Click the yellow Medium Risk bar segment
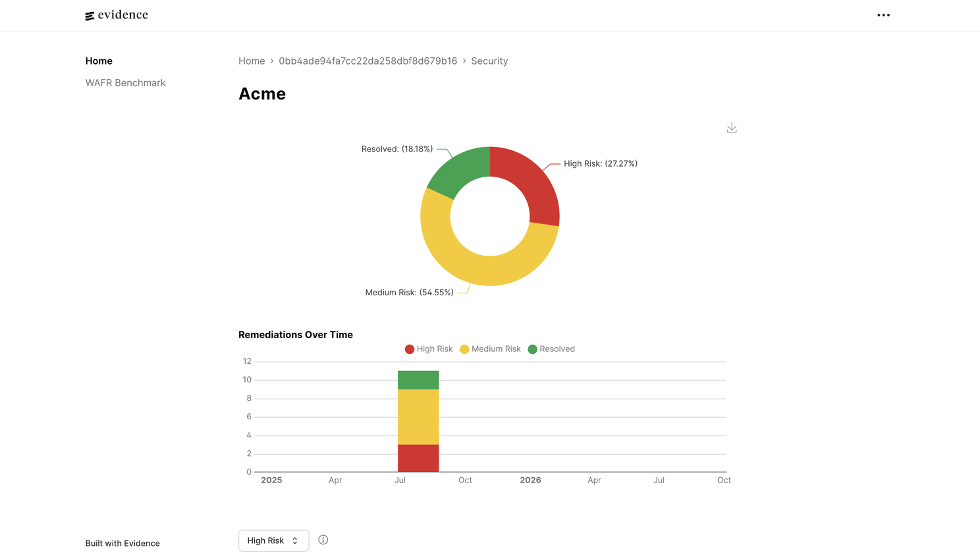980x553 pixels. (418, 417)
